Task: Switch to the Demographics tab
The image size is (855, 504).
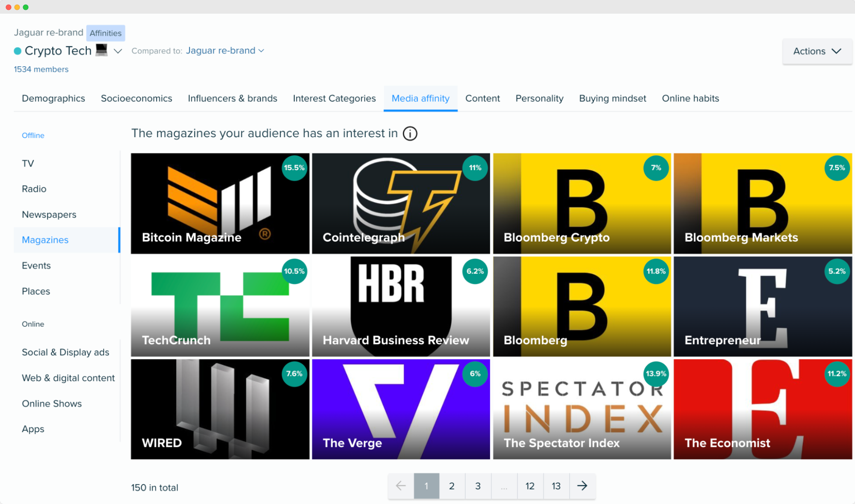Action: coord(53,98)
